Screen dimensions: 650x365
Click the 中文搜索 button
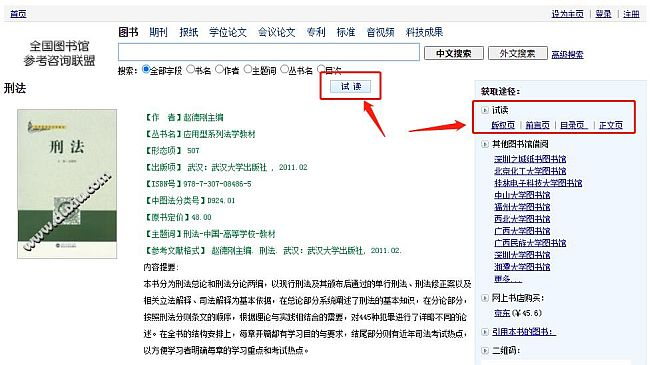pyautogui.click(x=454, y=53)
